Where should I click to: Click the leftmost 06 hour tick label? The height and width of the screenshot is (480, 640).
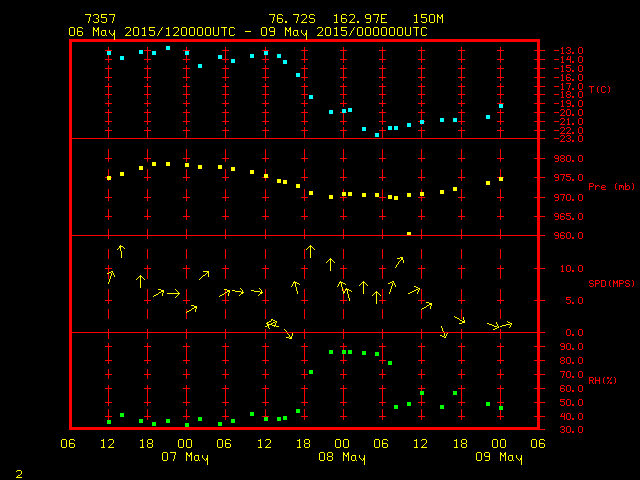point(69,443)
